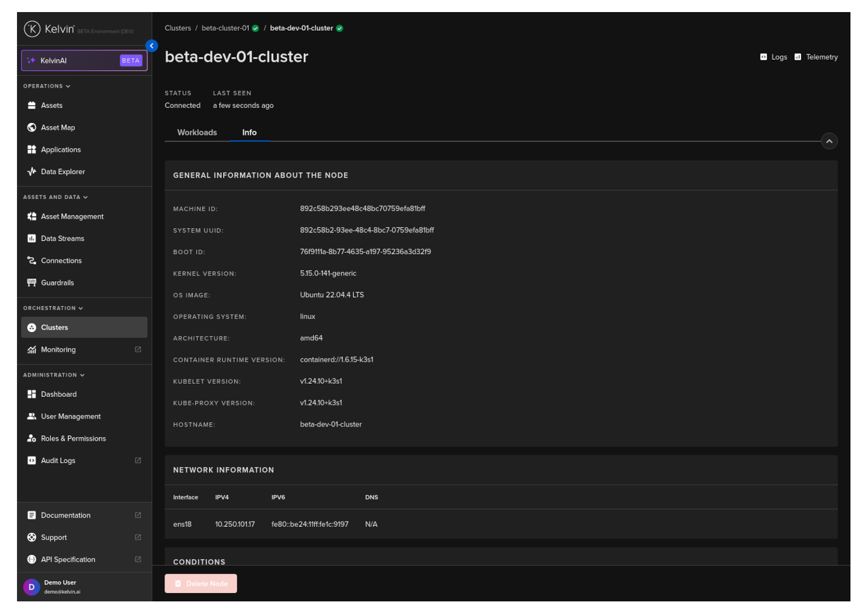
Task: Collapse header details with the up chevron
Action: [829, 141]
